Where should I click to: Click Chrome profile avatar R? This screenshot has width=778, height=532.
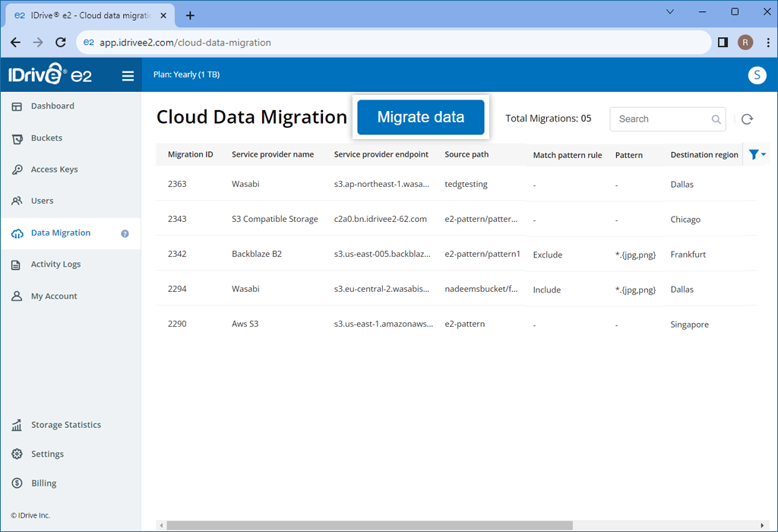(745, 43)
